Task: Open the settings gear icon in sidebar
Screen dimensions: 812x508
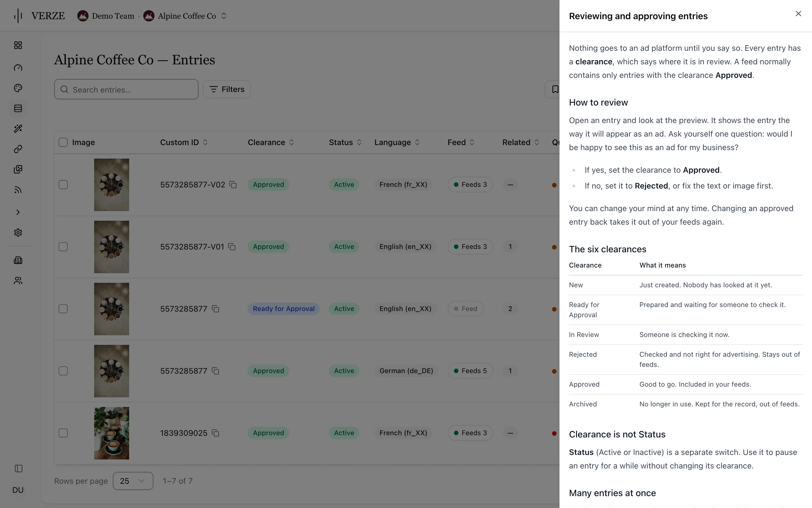Action: (18, 233)
